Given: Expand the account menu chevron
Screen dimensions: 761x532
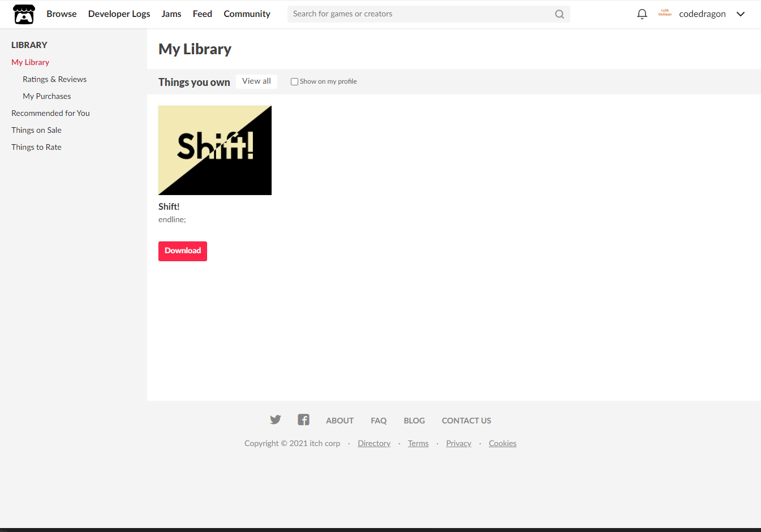Looking at the screenshot, I should 741,14.
